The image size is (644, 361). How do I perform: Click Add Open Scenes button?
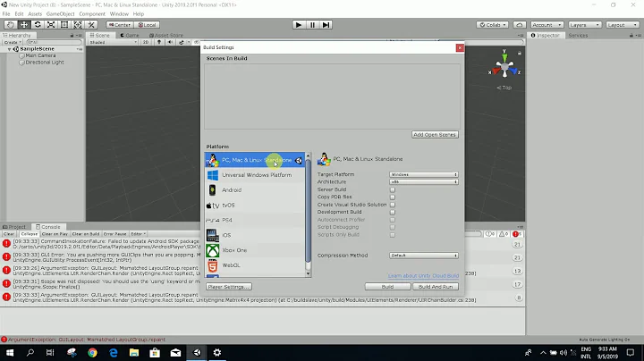(435, 135)
